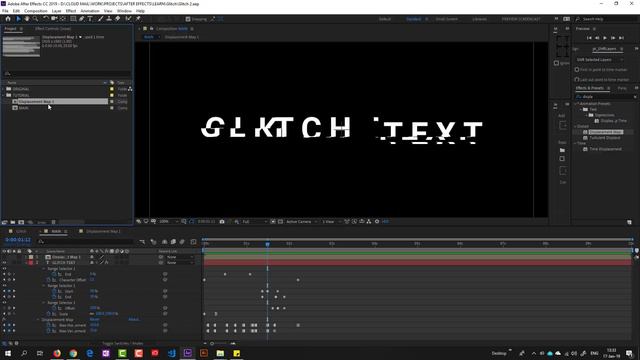Click the frame blending enable icon in timeline
Image resolution: width=640 pixels, height=360 pixels.
point(173,242)
